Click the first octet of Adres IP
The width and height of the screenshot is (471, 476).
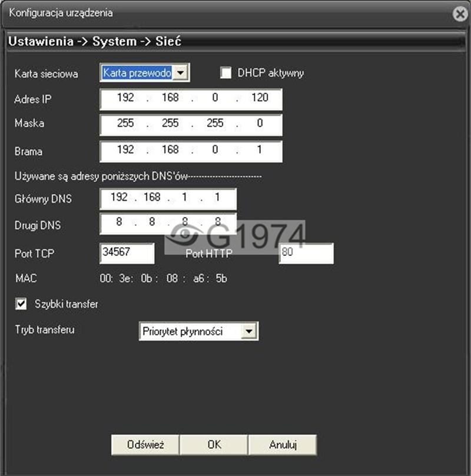(125, 98)
